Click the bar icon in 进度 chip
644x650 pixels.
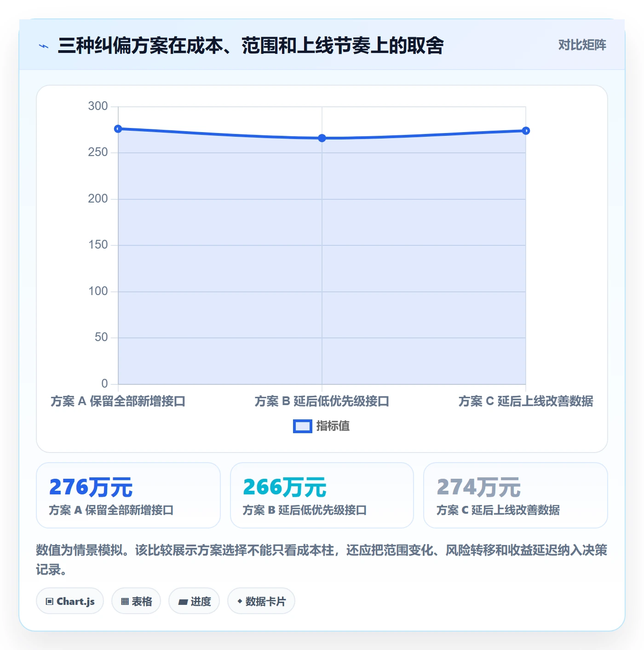coord(183,602)
